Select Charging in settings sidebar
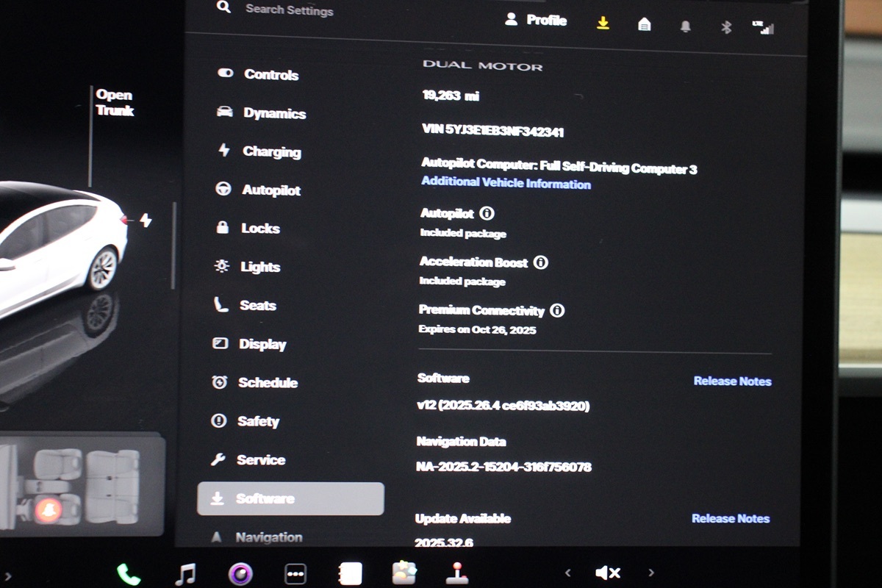 tap(271, 151)
